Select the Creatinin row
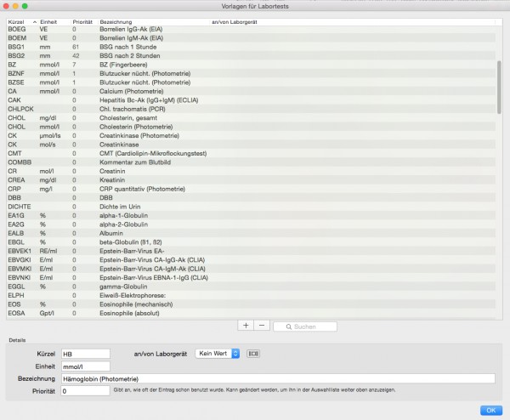This screenshot has width=510, height=420. [x=251, y=171]
